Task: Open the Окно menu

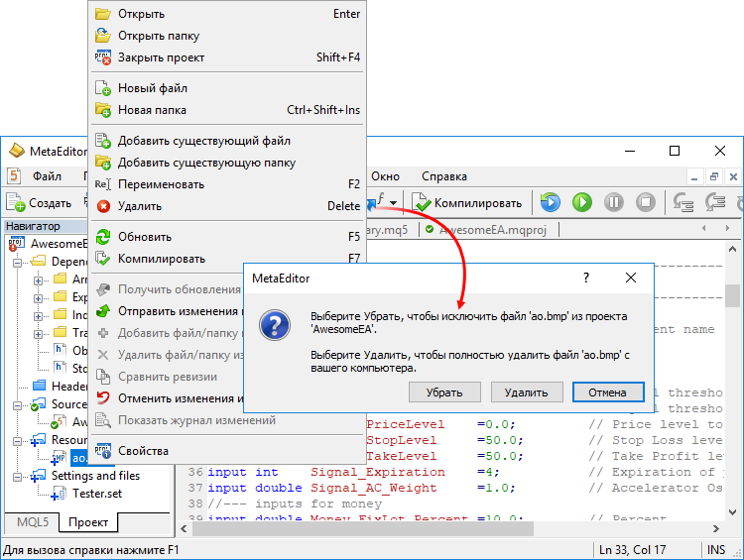Action: (x=385, y=176)
